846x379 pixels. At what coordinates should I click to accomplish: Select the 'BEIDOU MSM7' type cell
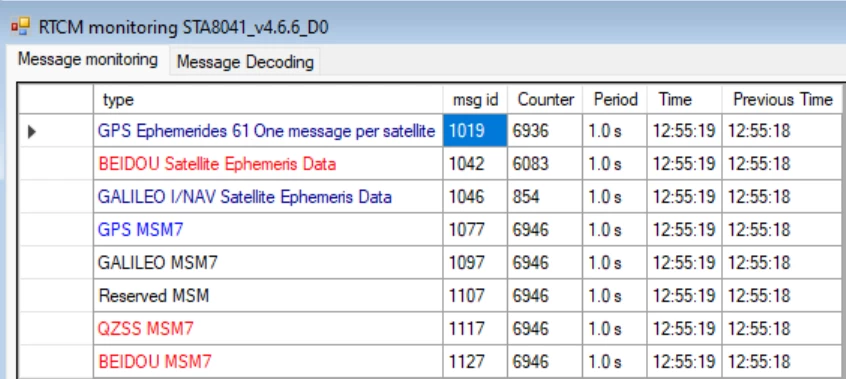point(268,361)
